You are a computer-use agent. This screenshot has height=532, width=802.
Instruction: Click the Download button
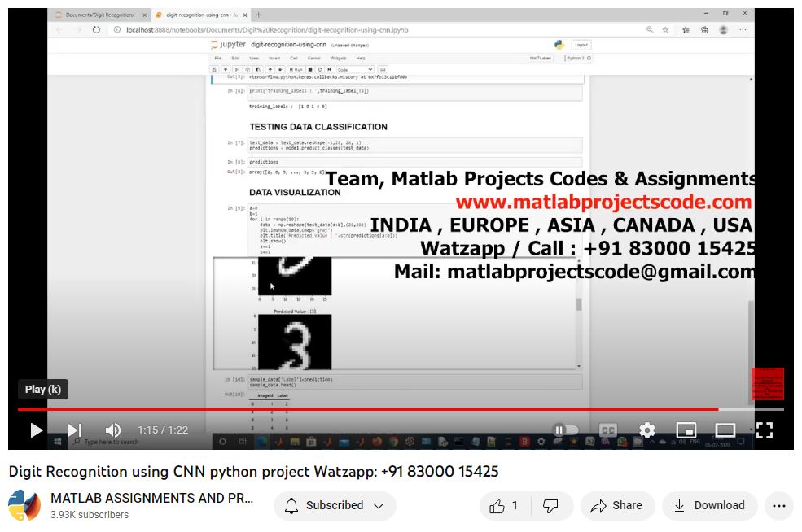coord(709,506)
